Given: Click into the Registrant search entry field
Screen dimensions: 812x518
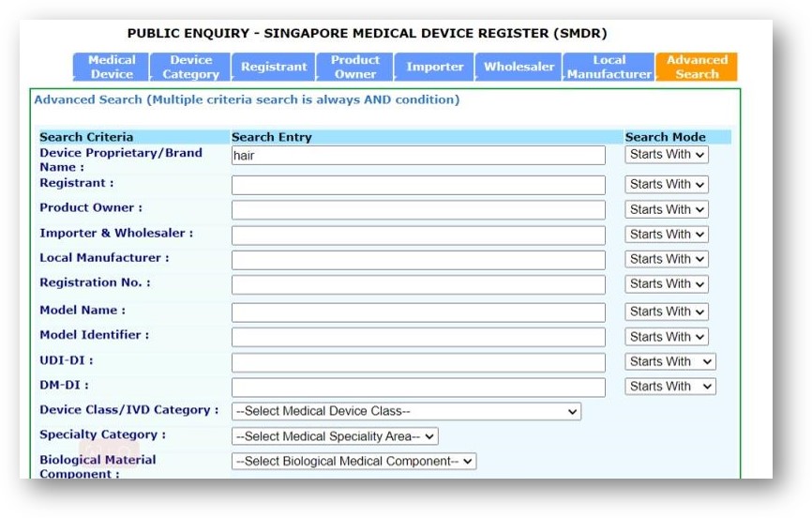Looking at the screenshot, I should click(418, 185).
